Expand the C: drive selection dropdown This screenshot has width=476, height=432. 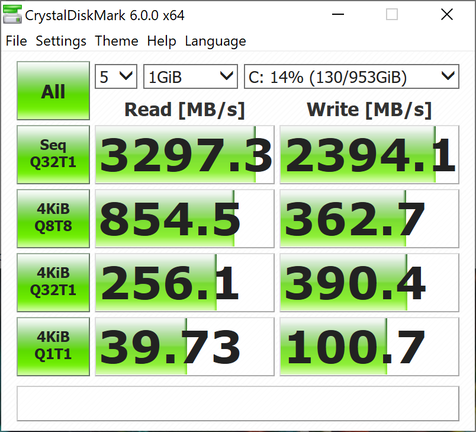coord(352,77)
